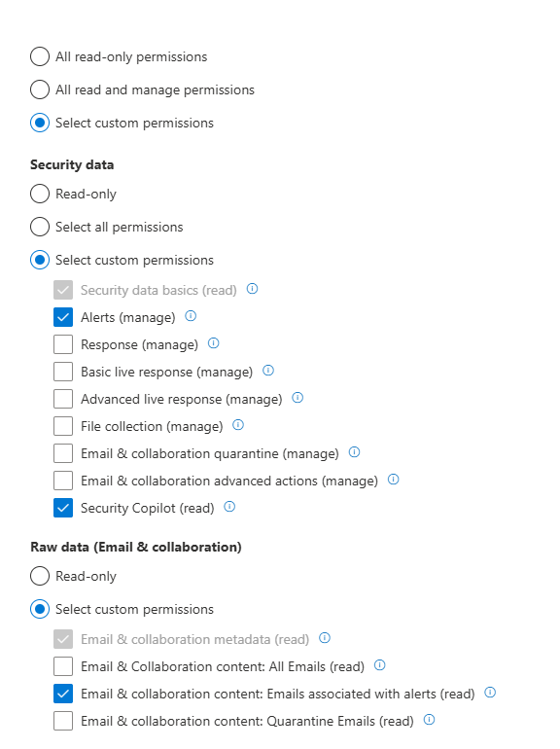Click info icon beside Advanced live response
560x749 pixels.
click(297, 398)
